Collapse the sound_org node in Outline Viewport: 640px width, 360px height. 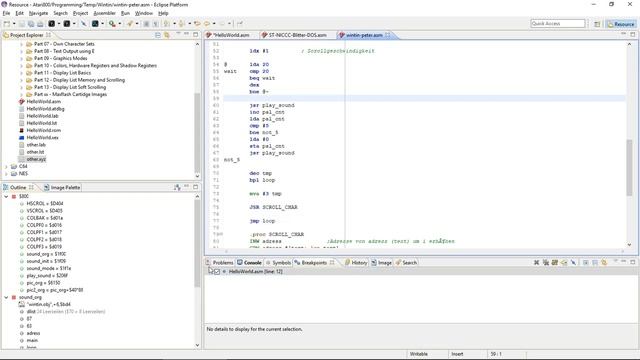[6, 298]
